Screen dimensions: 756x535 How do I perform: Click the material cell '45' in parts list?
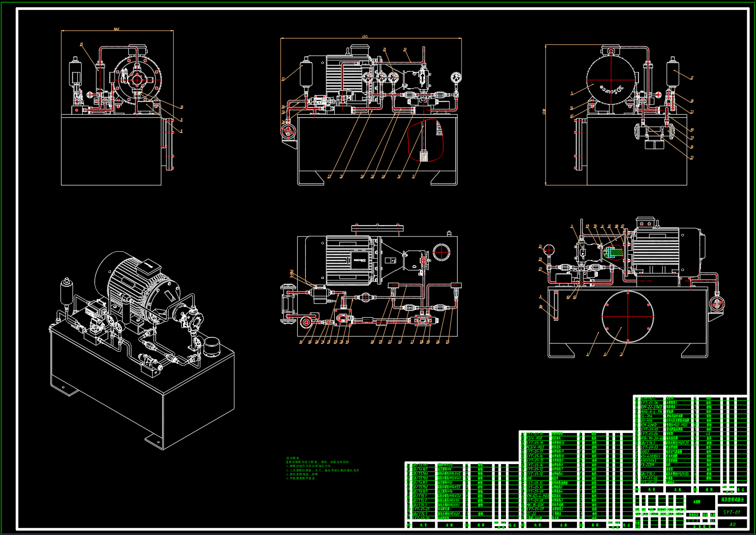(x=708, y=434)
